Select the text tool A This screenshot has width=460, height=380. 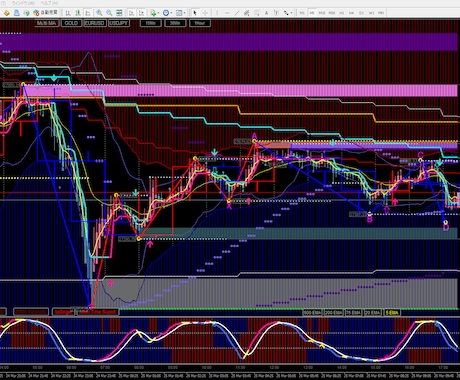(x=266, y=13)
